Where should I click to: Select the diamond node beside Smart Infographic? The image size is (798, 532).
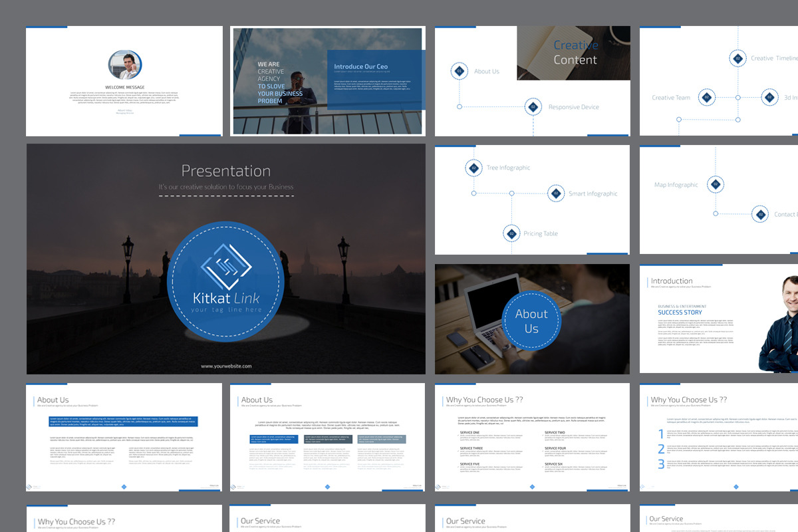[556, 194]
